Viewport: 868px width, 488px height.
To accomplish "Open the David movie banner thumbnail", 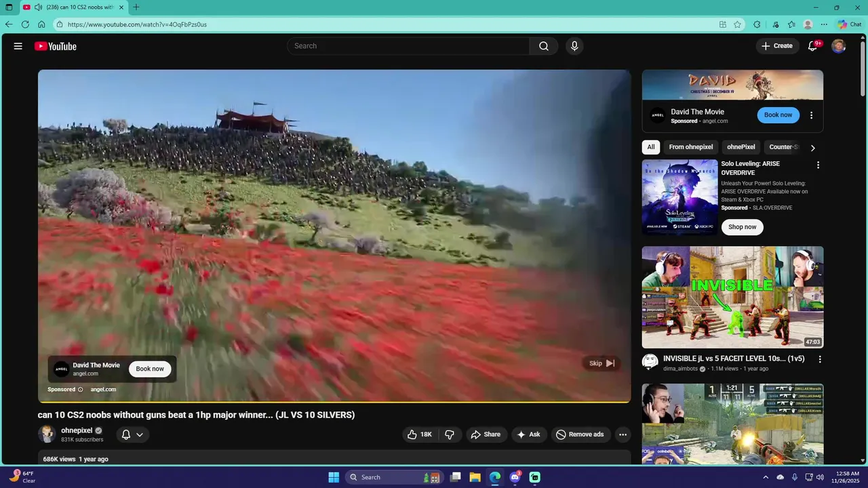I will 733,85.
